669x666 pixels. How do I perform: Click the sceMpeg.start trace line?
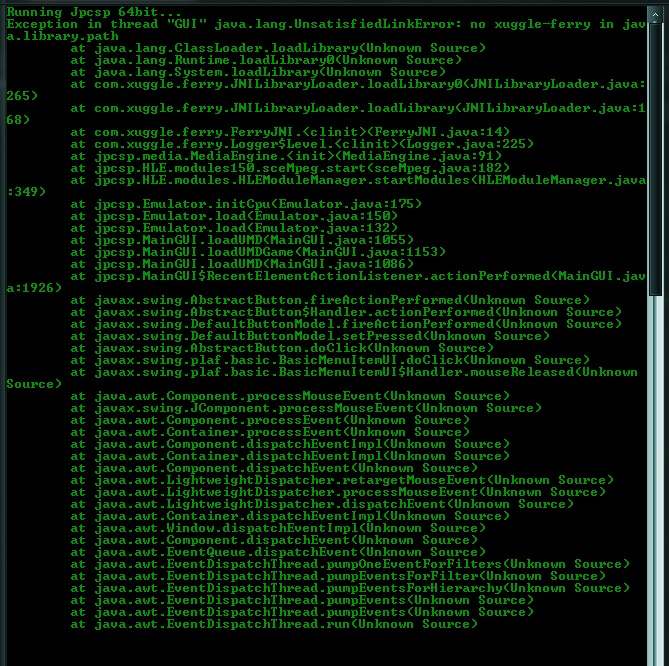290,168
